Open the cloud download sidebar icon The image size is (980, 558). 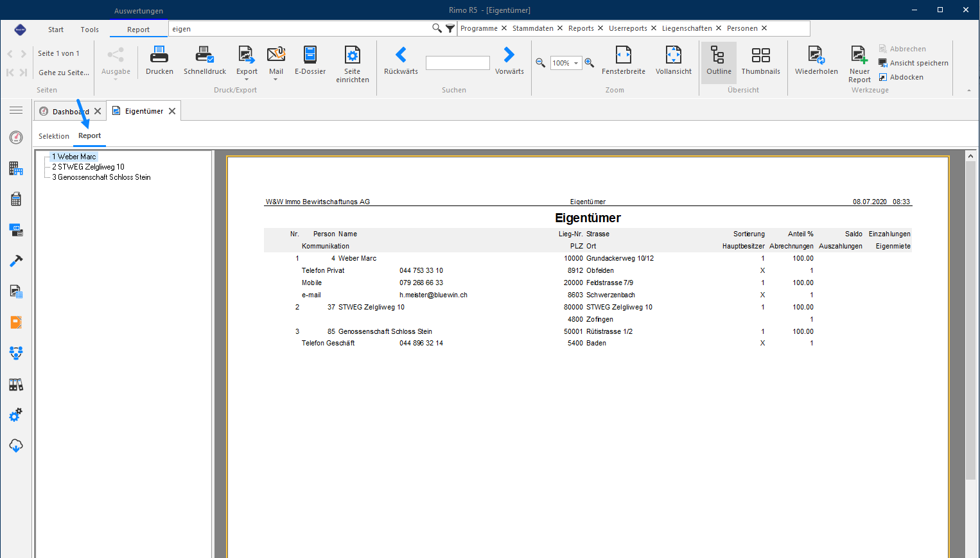click(16, 446)
